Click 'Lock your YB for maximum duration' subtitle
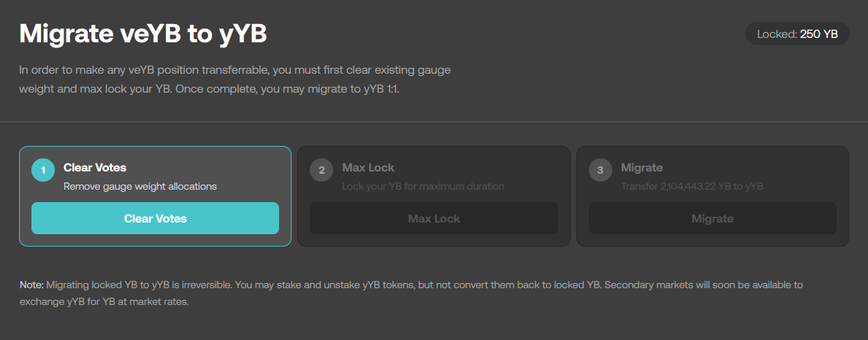The image size is (868, 340). coord(423,186)
